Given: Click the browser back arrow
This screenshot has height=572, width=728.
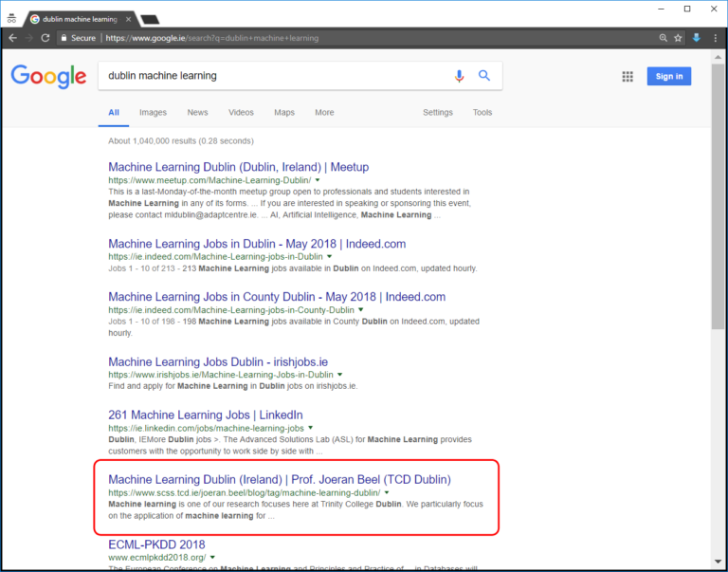Looking at the screenshot, I should click(13, 38).
